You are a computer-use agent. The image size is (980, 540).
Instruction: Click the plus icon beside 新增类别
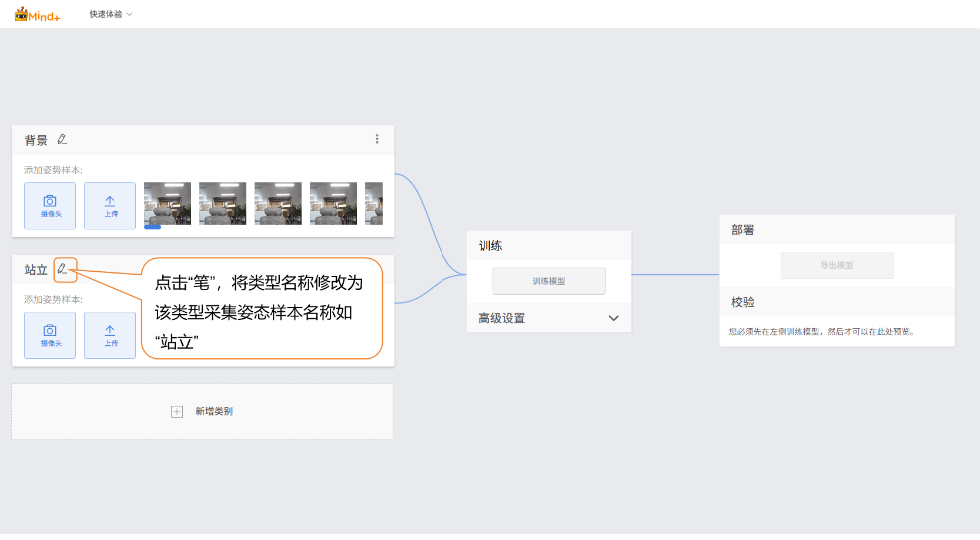click(x=177, y=412)
